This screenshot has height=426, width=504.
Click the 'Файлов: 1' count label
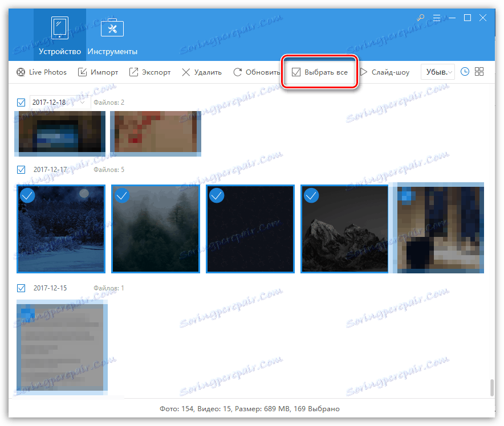point(109,288)
